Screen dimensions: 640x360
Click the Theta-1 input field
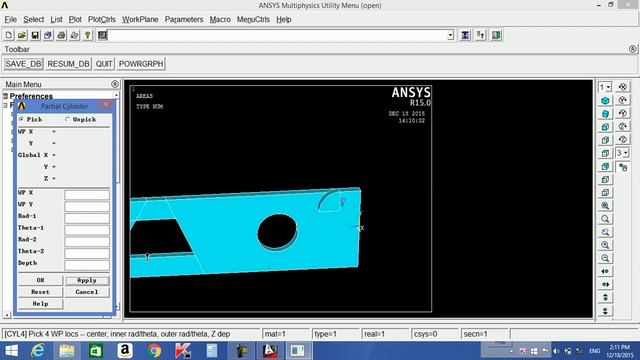pos(87,230)
